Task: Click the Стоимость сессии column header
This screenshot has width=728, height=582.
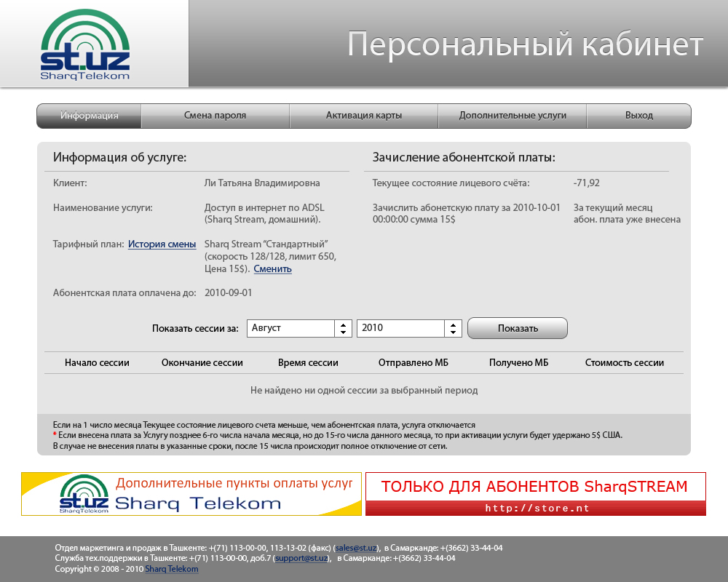Action: point(624,363)
